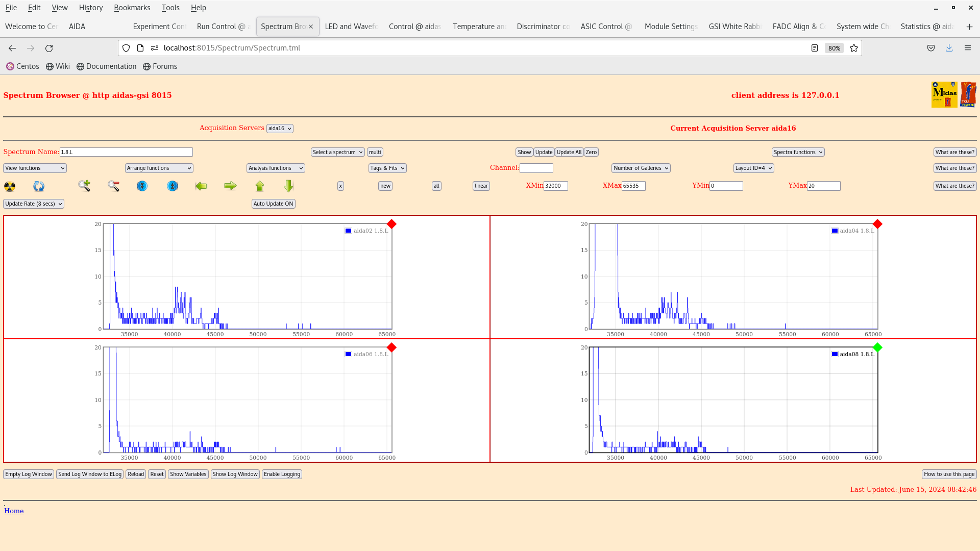This screenshot has width=980, height=551.
Task: Click the green down arrow icon
Action: 289,186
